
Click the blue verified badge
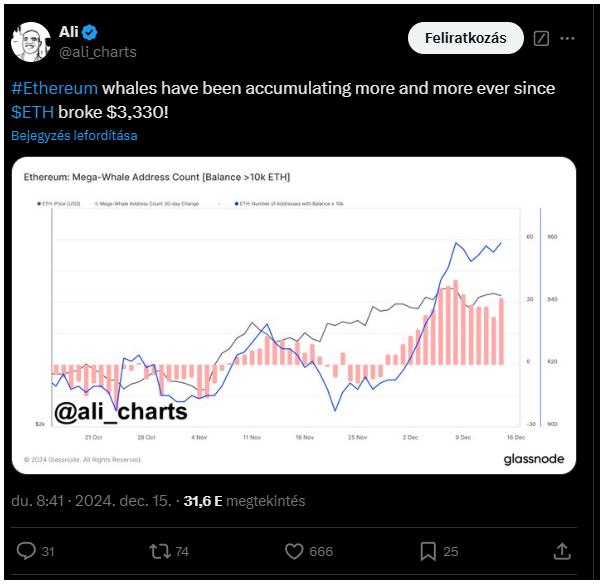pos(90,32)
